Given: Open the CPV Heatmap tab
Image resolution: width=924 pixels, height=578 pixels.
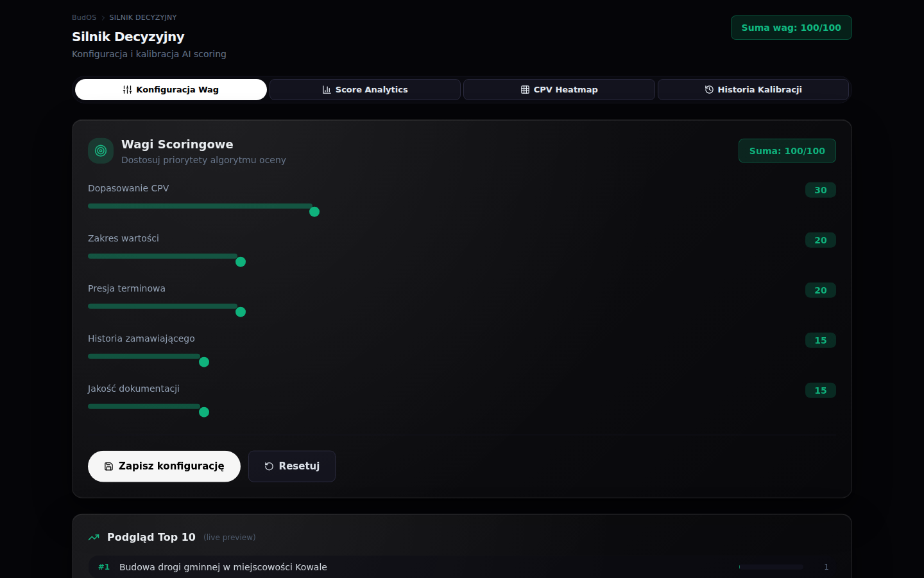Looking at the screenshot, I should tap(559, 90).
